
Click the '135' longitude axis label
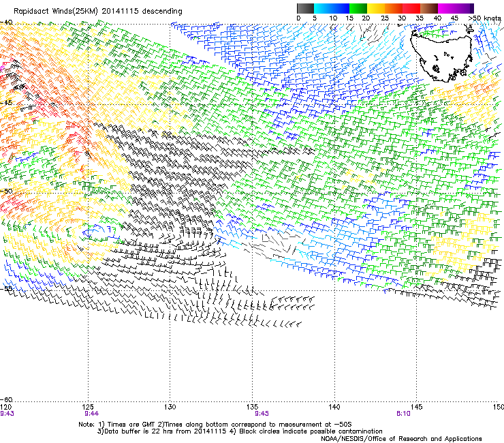pos(252,407)
